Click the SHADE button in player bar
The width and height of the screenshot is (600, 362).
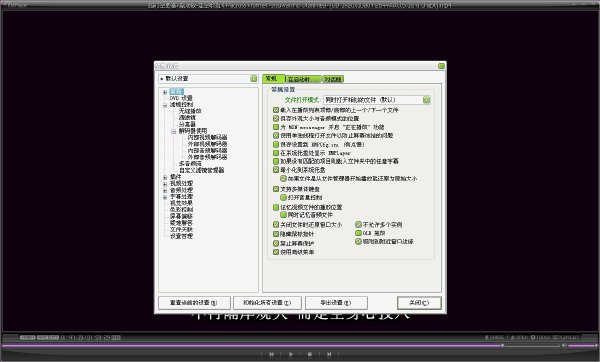point(494,338)
